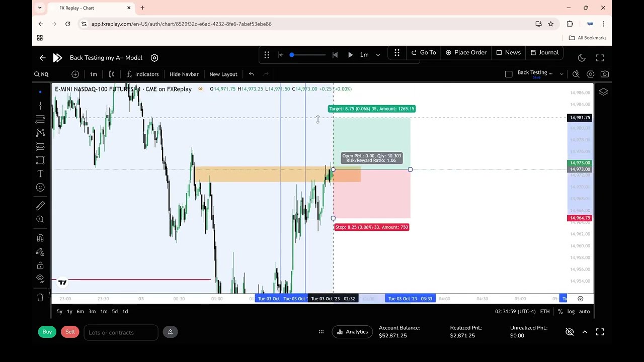Tick the layout checkbox beside Back Testing
644x362 pixels.
tap(509, 74)
